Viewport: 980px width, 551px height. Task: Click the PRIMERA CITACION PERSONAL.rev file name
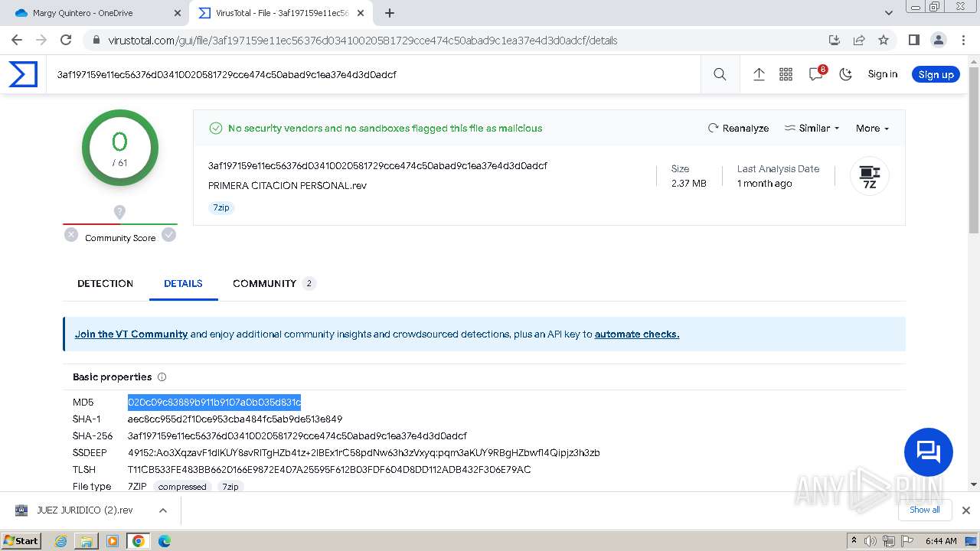point(287,185)
